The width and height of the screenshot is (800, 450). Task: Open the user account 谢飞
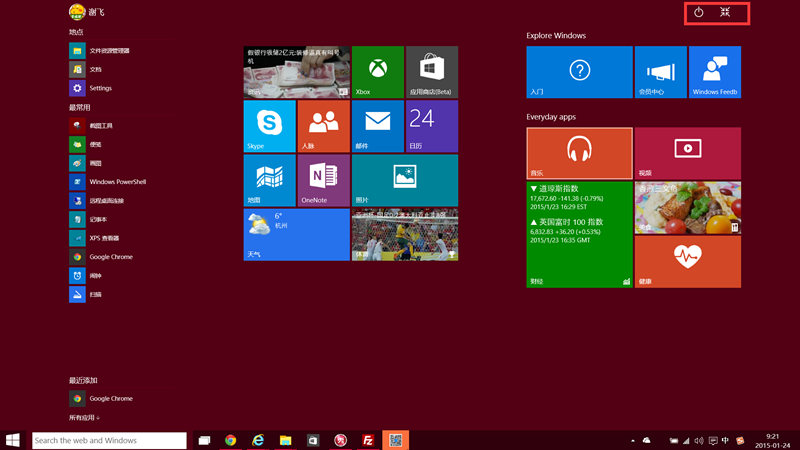point(87,12)
